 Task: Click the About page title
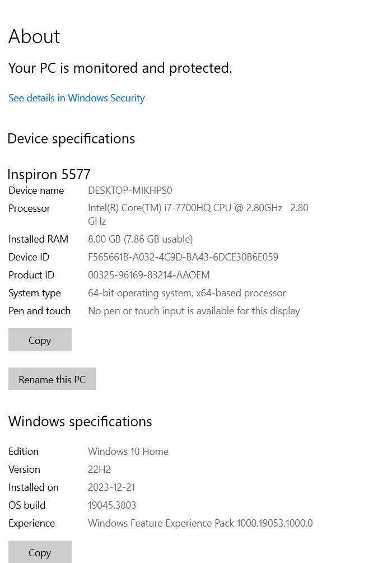[34, 36]
